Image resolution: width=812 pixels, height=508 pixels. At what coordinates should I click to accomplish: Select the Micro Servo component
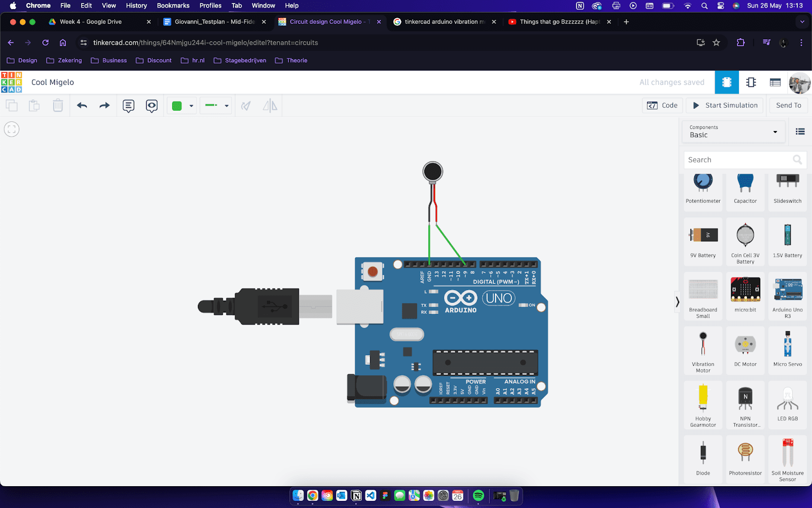pos(788,351)
